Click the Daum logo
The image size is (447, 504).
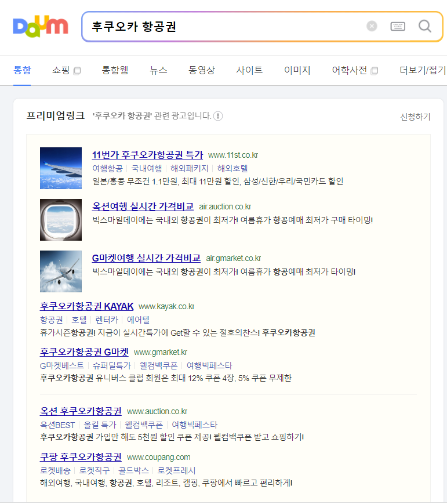click(41, 26)
